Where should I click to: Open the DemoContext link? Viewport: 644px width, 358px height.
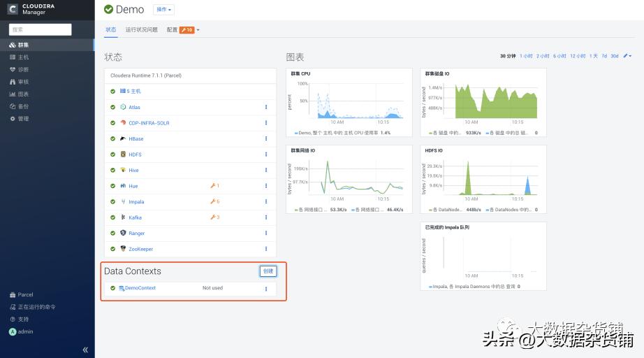(x=140, y=288)
